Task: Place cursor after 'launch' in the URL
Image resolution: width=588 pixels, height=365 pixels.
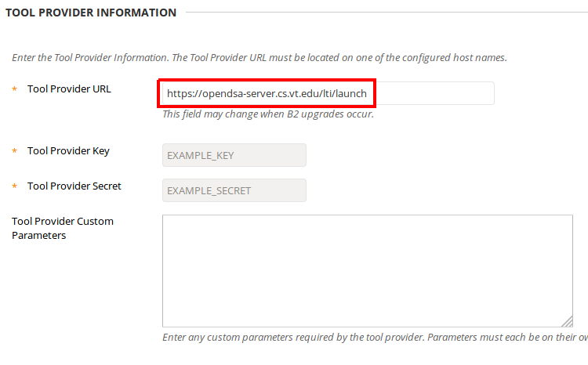Action: (367, 93)
